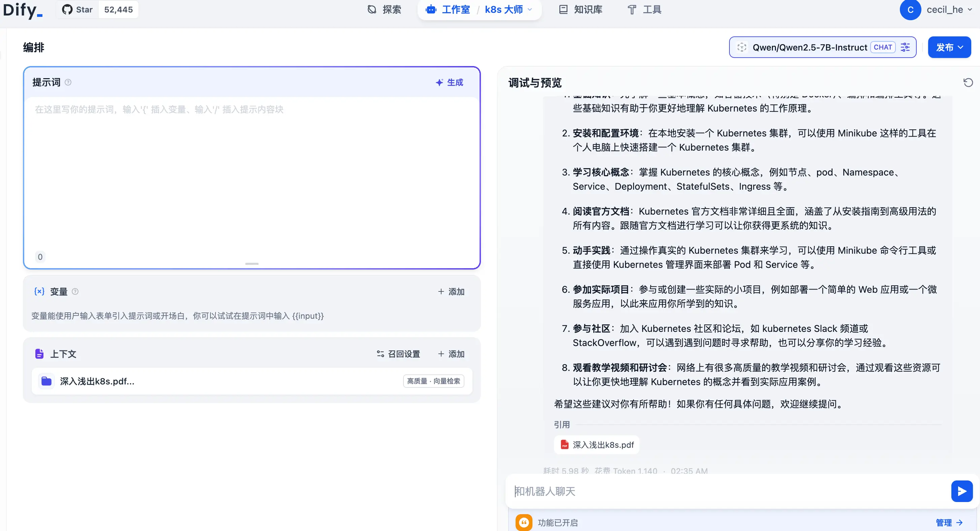Open 召回设置 retrieval settings

[398, 354]
